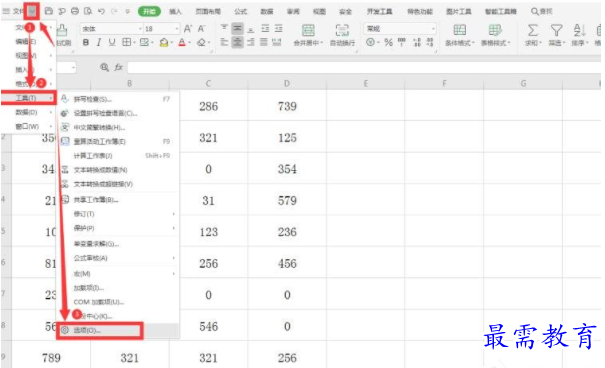Open the font size 18 dropdown

click(x=177, y=29)
